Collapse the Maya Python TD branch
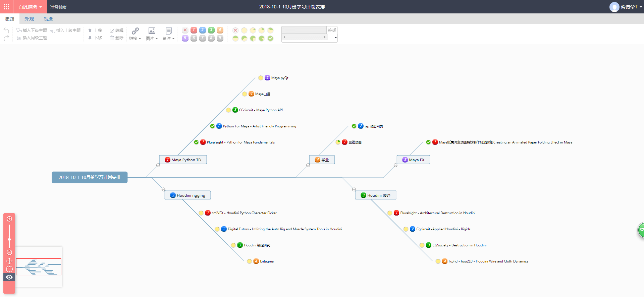Viewport: 644px width, 297px height. [x=158, y=165]
